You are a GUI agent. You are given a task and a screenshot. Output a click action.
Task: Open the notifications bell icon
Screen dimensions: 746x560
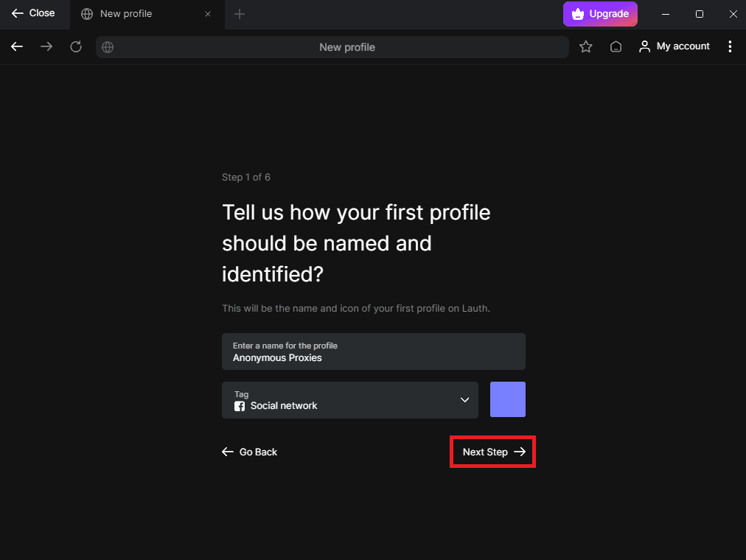616,46
